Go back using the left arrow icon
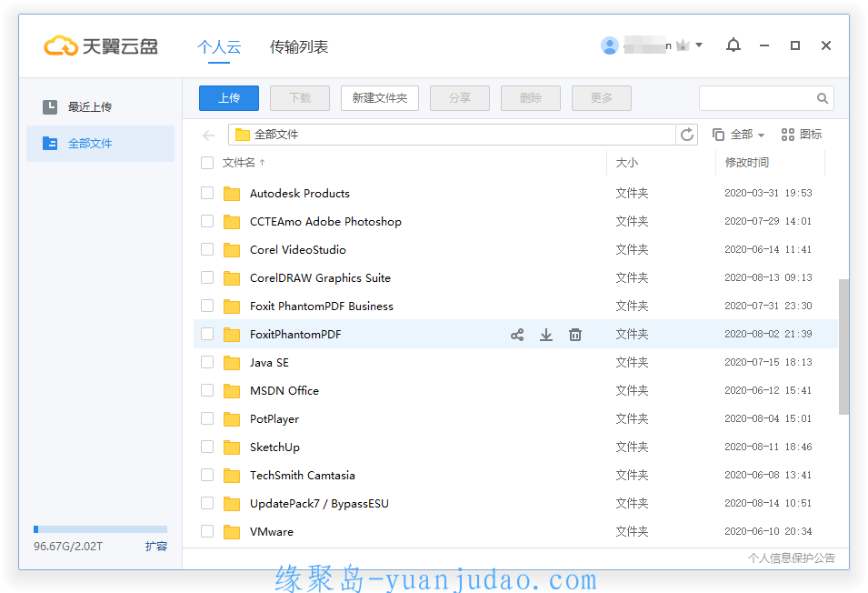The image size is (868, 593). (x=209, y=136)
